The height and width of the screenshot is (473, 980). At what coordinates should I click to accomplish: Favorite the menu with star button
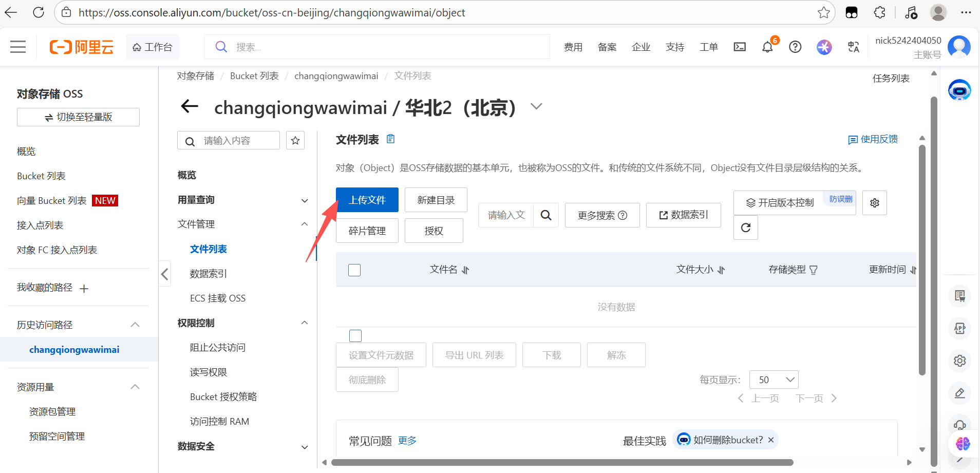295,140
